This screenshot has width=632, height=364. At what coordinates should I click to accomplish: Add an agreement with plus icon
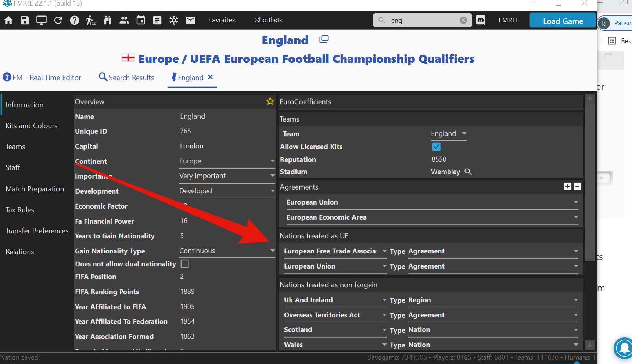point(567,187)
